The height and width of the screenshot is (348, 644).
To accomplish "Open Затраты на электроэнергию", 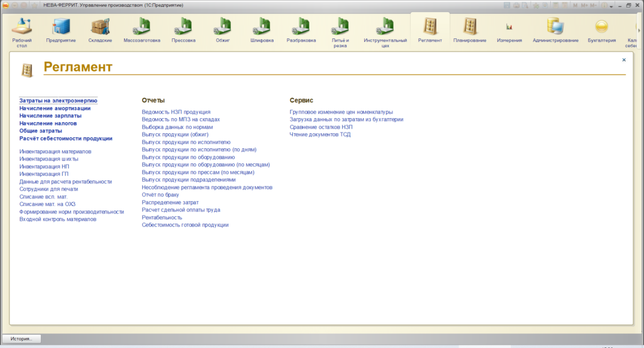I will 58,101.
